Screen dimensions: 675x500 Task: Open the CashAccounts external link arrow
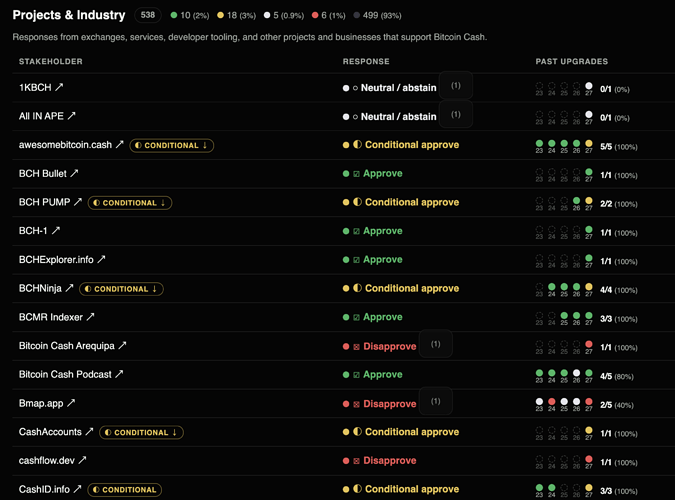pos(89,432)
